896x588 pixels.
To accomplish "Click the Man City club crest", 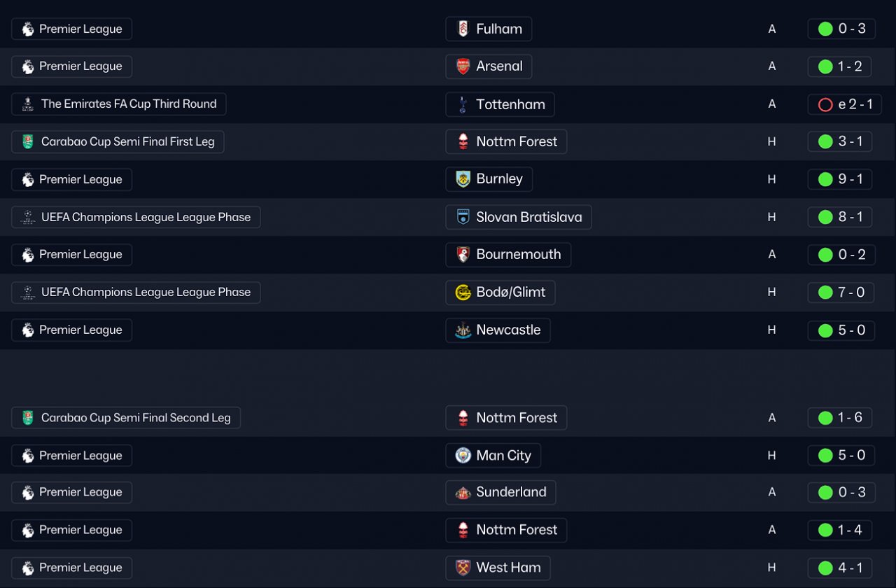I will click(463, 456).
